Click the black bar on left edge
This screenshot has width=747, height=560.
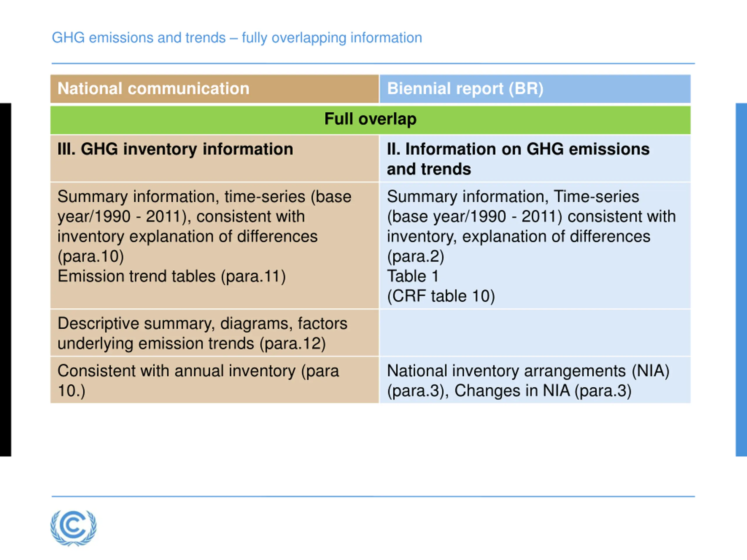6,280
